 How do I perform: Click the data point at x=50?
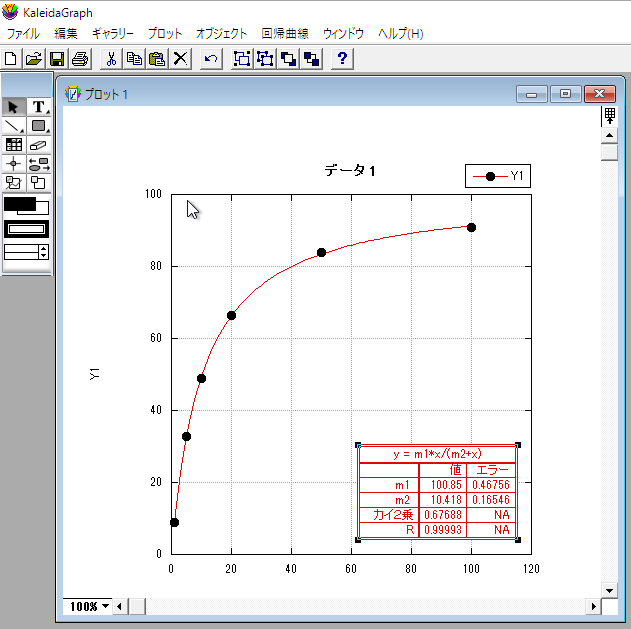321,252
